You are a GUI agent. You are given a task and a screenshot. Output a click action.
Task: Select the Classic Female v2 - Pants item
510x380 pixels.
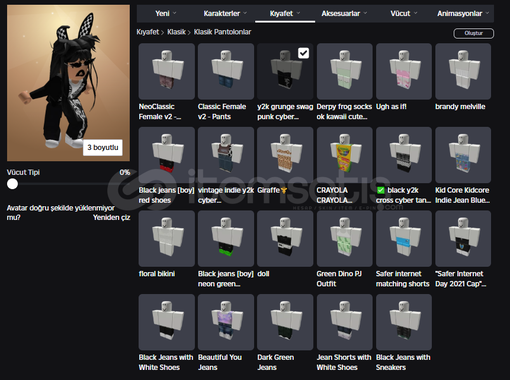click(x=226, y=71)
